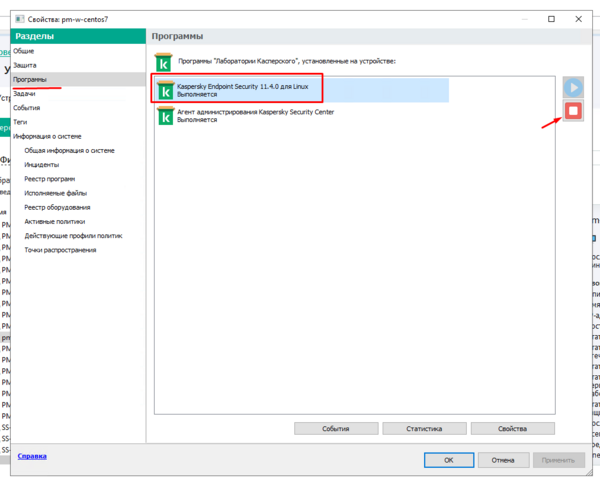This screenshot has height=485, width=600.
Task: Open Реестр оборудования subsection
Action: point(57,207)
